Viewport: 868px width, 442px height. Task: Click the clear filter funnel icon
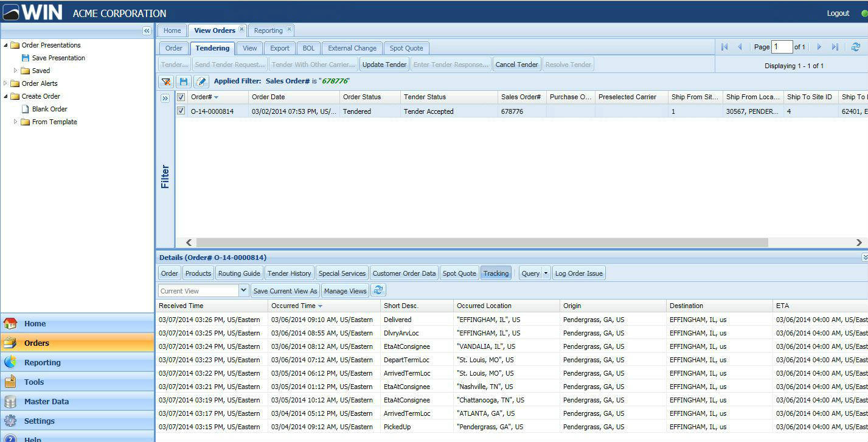pos(166,82)
